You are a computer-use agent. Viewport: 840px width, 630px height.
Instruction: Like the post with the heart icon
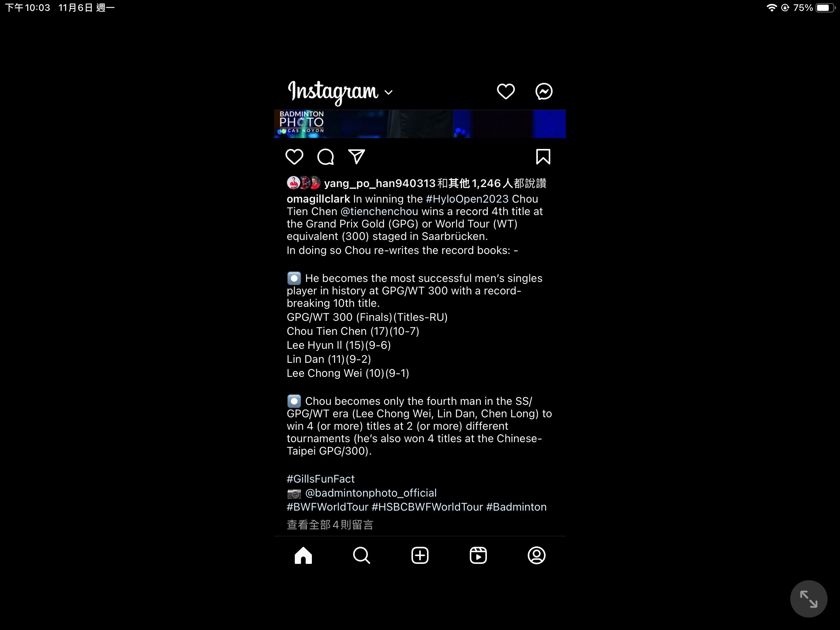294,157
